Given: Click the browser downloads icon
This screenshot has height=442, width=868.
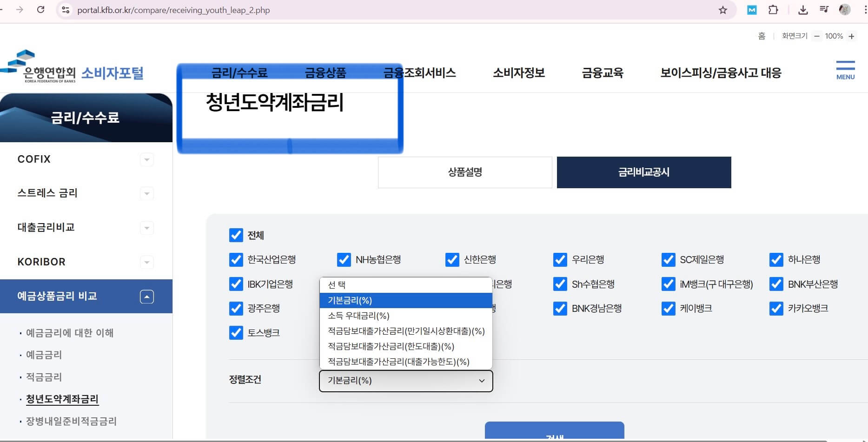Looking at the screenshot, I should pyautogui.click(x=803, y=9).
